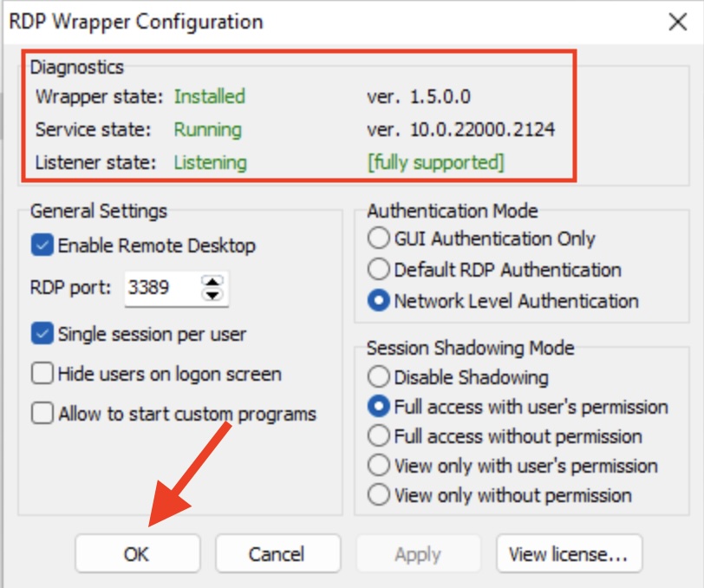Click version text 'ver. 1.5.0.0'

pos(419,96)
